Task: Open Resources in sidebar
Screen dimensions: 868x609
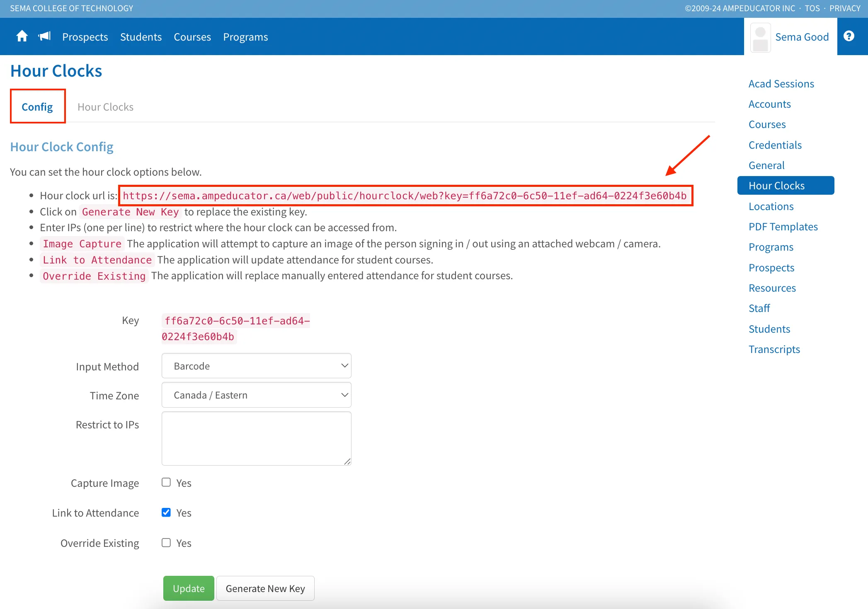Action: (772, 288)
